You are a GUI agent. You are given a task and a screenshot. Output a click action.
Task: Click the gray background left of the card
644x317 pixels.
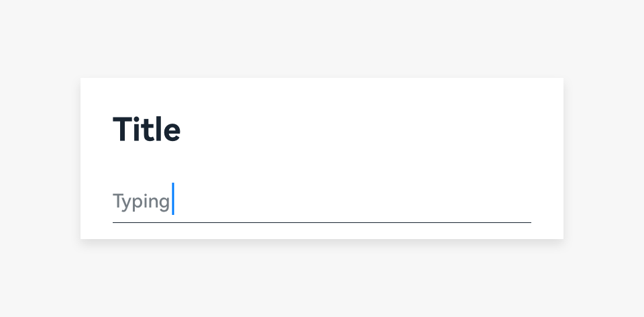pos(39,158)
